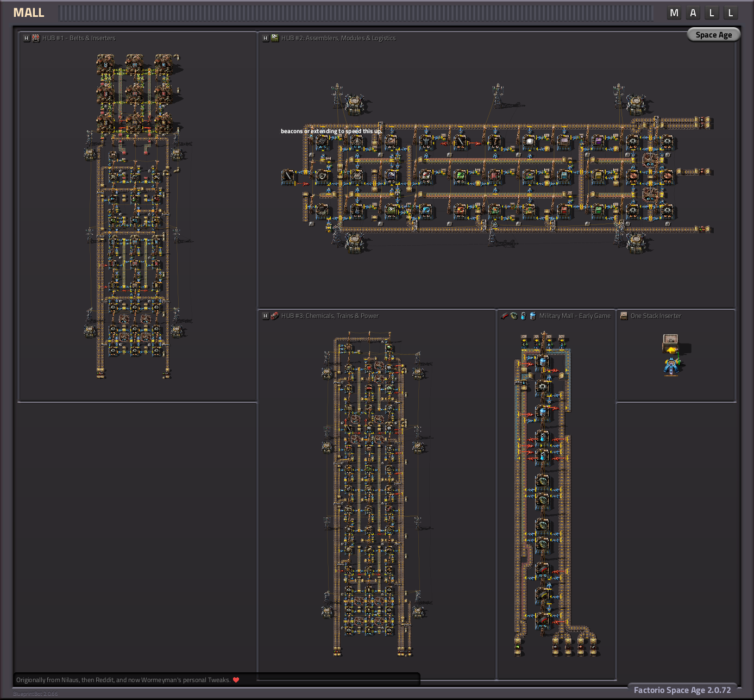Select HUB #2: Assemblers, Modules & Logistics title

[x=338, y=39]
